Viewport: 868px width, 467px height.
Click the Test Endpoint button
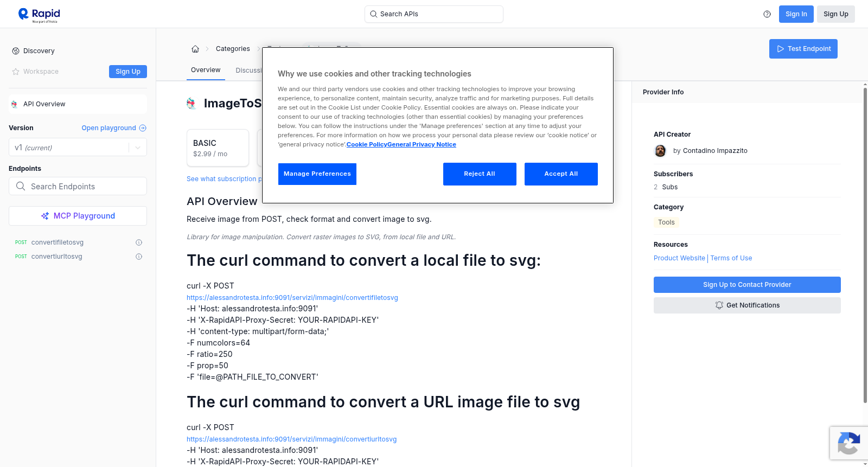pyautogui.click(x=803, y=49)
